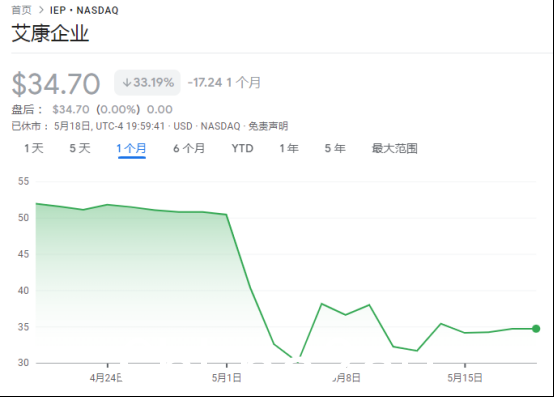Choose the 5 年 chart range
This screenshot has height=397, width=554.
335,148
